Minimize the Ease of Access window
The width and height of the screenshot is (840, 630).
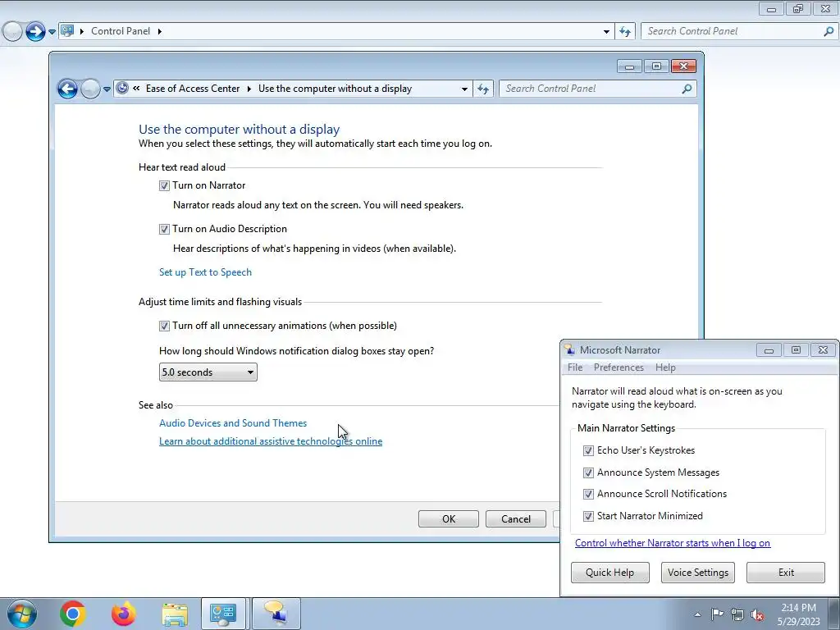(629, 66)
